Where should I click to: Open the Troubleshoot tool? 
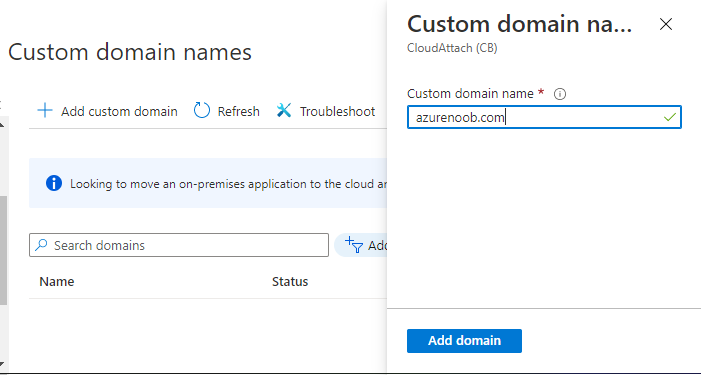point(326,111)
